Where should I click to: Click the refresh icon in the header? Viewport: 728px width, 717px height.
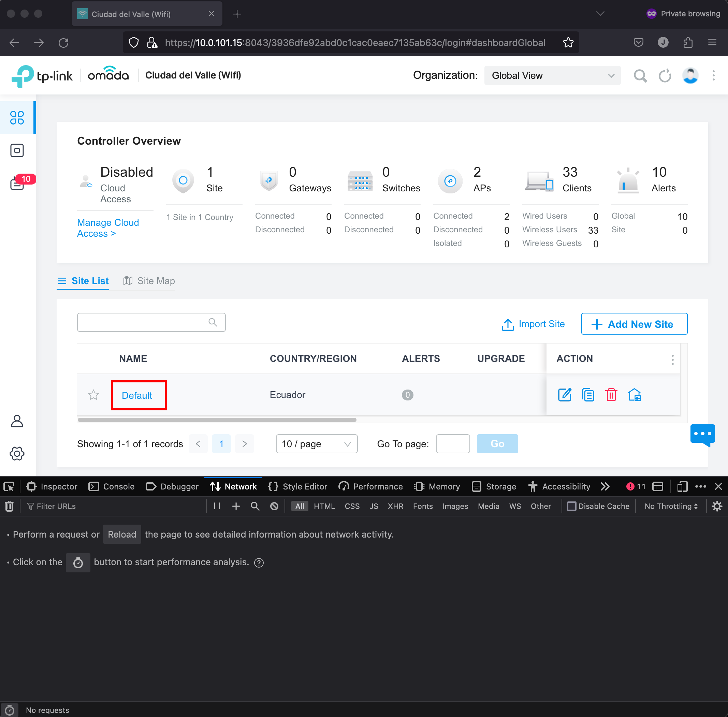tap(665, 75)
